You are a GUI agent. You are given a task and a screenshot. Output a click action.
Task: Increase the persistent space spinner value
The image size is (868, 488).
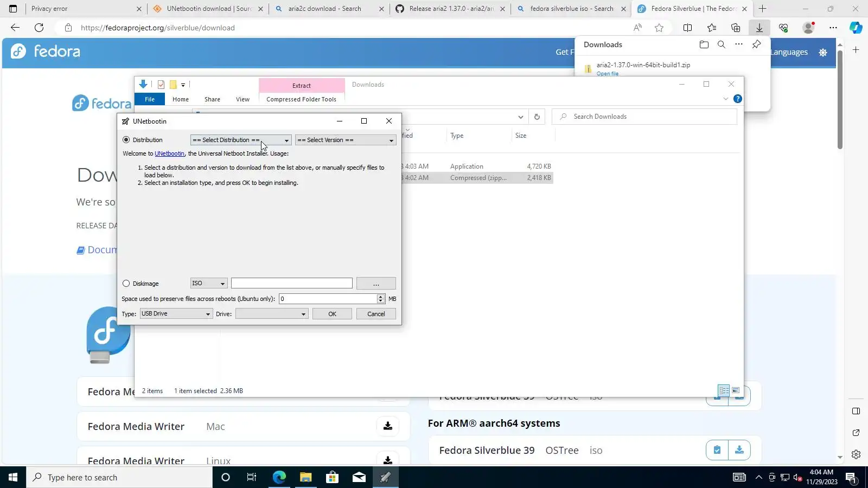[x=381, y=297]
